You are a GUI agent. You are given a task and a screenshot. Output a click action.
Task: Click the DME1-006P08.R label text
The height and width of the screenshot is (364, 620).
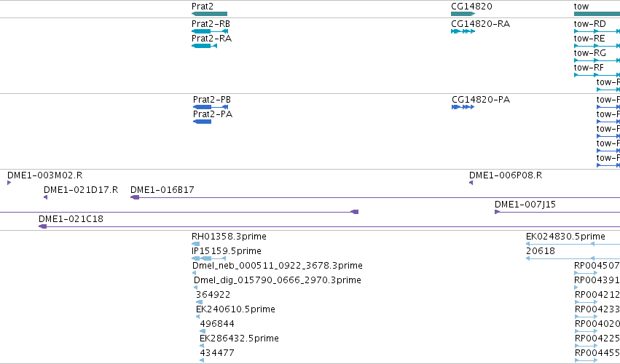point(506,175)
